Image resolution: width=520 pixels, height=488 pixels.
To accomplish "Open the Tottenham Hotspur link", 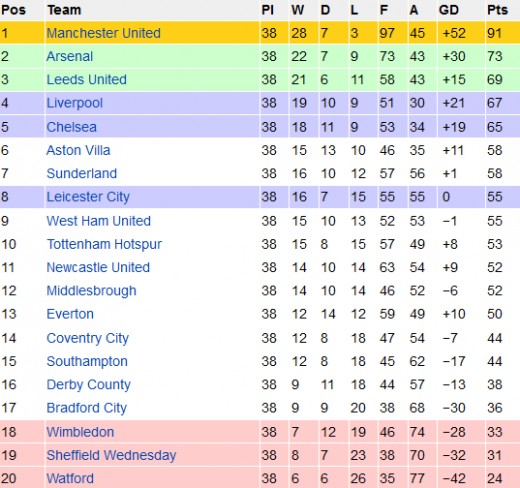I will point(104,245).
